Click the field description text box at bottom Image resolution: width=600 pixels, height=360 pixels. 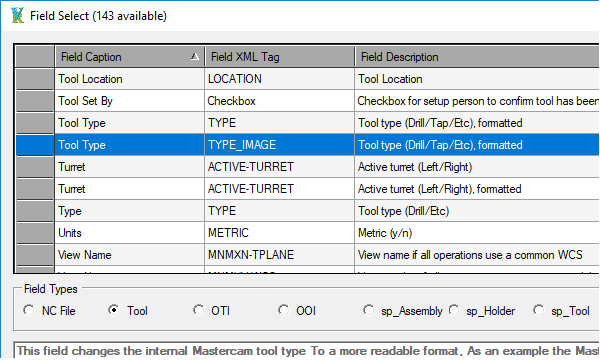point(306,350)
